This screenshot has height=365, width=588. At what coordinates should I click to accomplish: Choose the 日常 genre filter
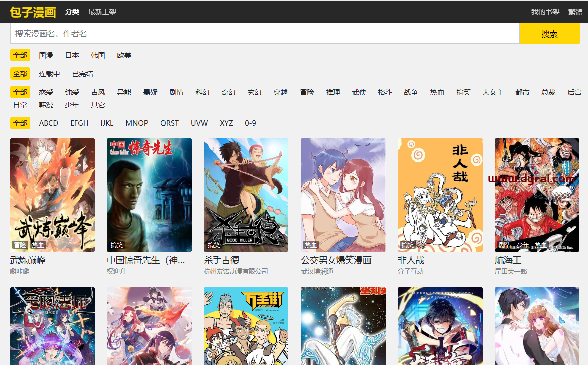[x=20, y=105]
